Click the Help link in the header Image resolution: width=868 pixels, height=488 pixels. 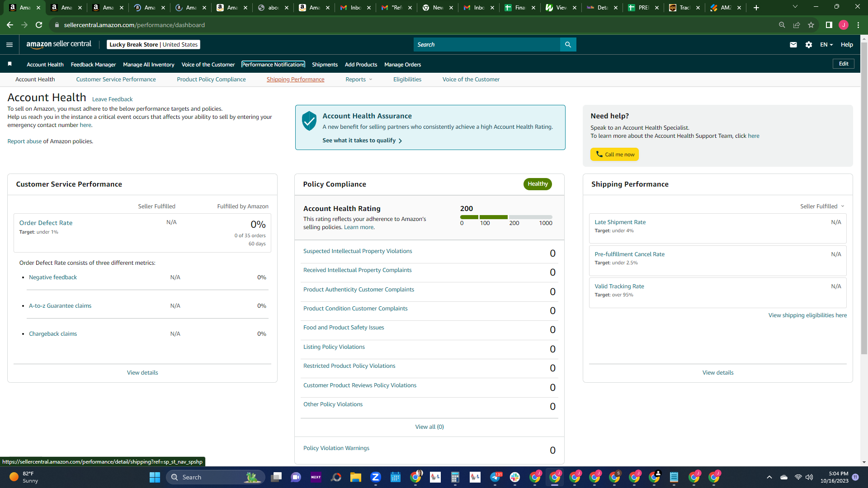tap(847, 44)
